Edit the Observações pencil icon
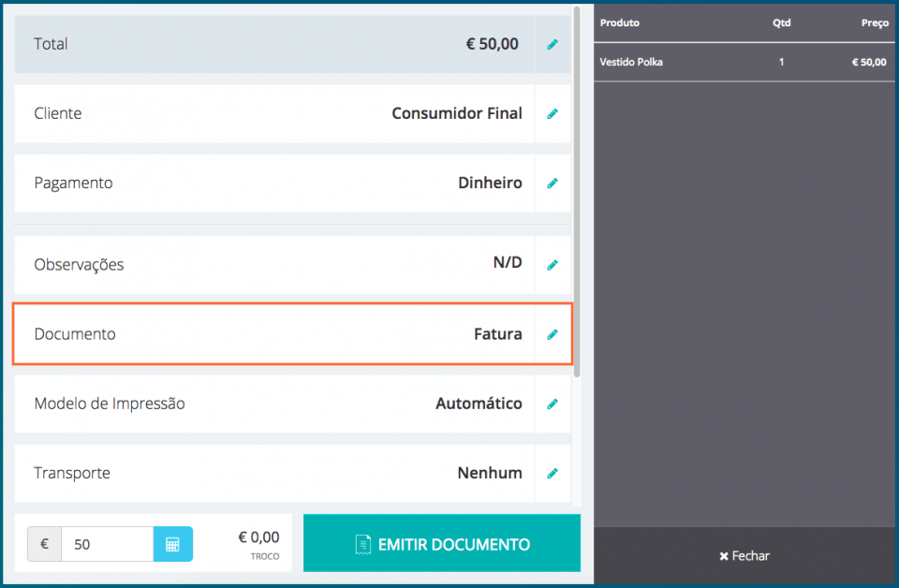This screenshot has height=588, width=899. pos(553,263)
